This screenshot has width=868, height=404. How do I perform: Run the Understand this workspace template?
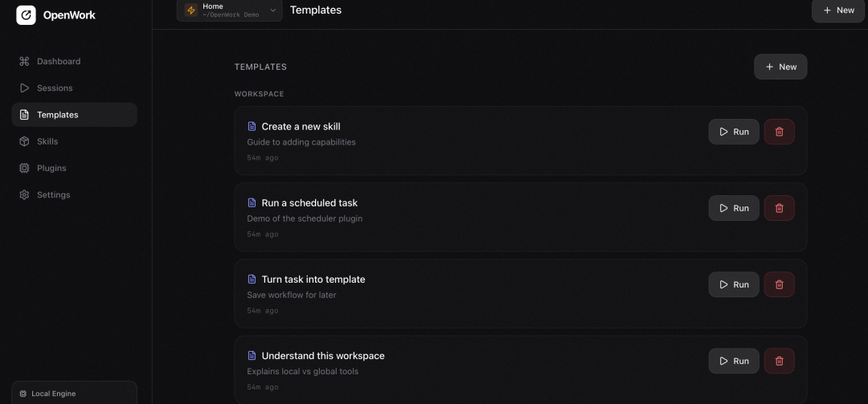tap(733, 361)
